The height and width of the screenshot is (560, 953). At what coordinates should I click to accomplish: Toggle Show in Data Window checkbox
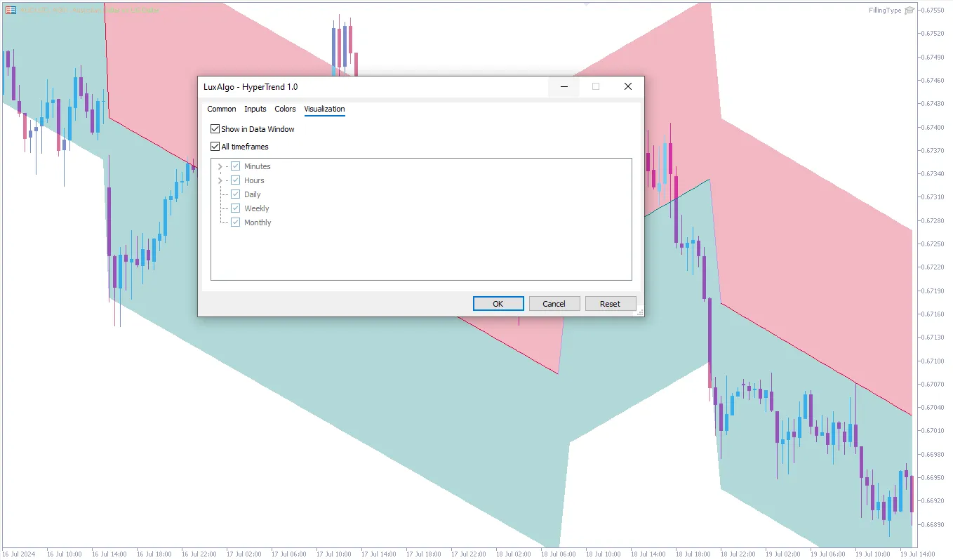tap(215, 129)
